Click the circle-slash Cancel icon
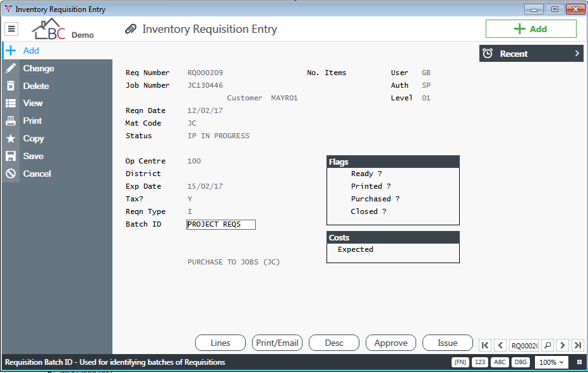This screenshot has height=373, width=588. (x=11, y=174)
